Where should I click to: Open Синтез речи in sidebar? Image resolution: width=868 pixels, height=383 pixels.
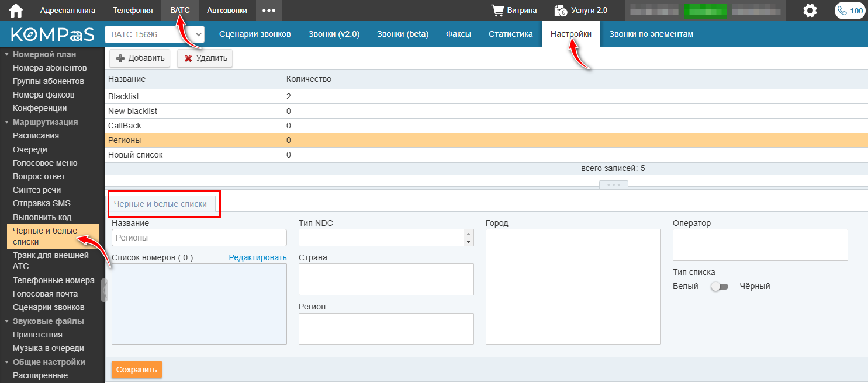tap(37, 190)
